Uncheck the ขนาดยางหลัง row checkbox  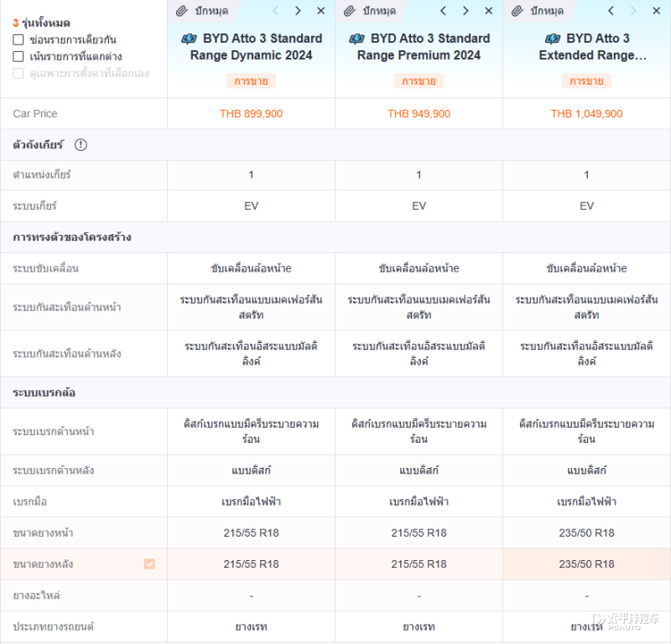click(x=149, y=564)
